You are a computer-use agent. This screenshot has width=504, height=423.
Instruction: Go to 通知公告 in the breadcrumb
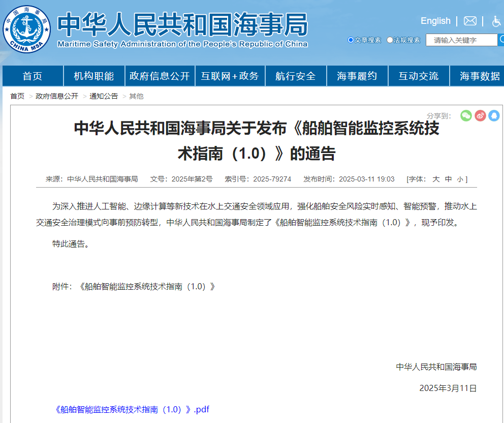click(x=104, y=96)
